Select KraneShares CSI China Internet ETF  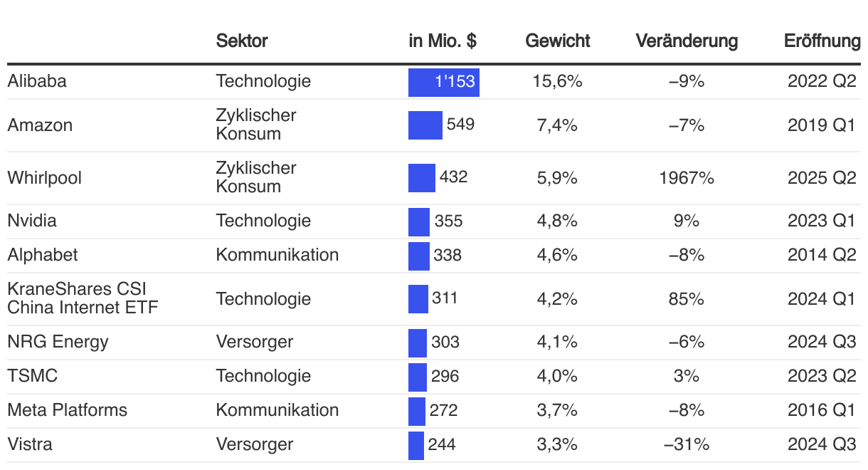tap(83, 298)
